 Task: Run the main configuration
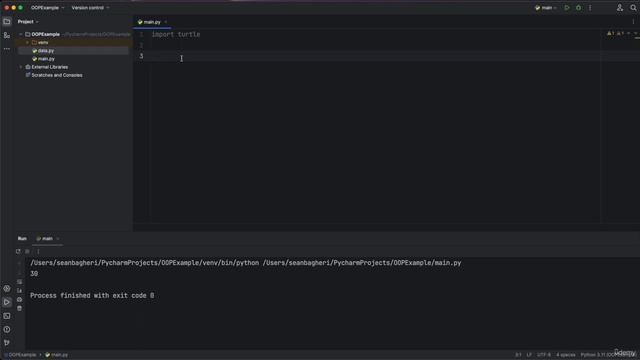click(x=567, y=8)
